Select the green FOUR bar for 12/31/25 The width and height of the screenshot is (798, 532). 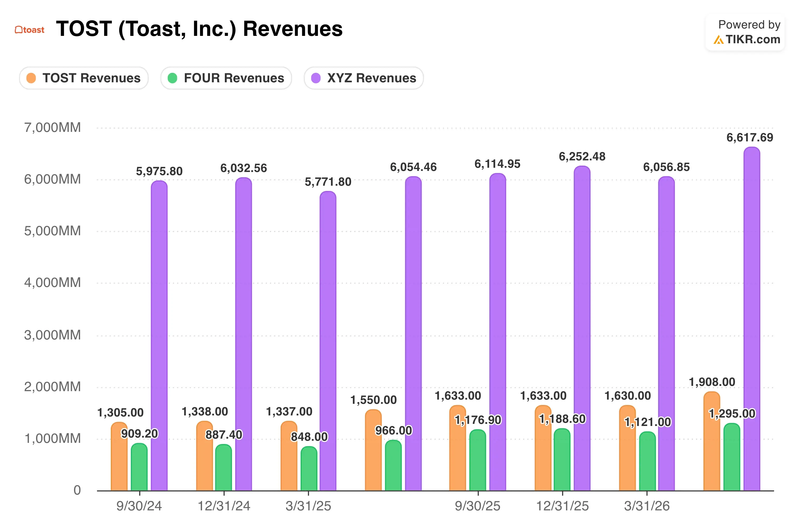pos(562,459)
